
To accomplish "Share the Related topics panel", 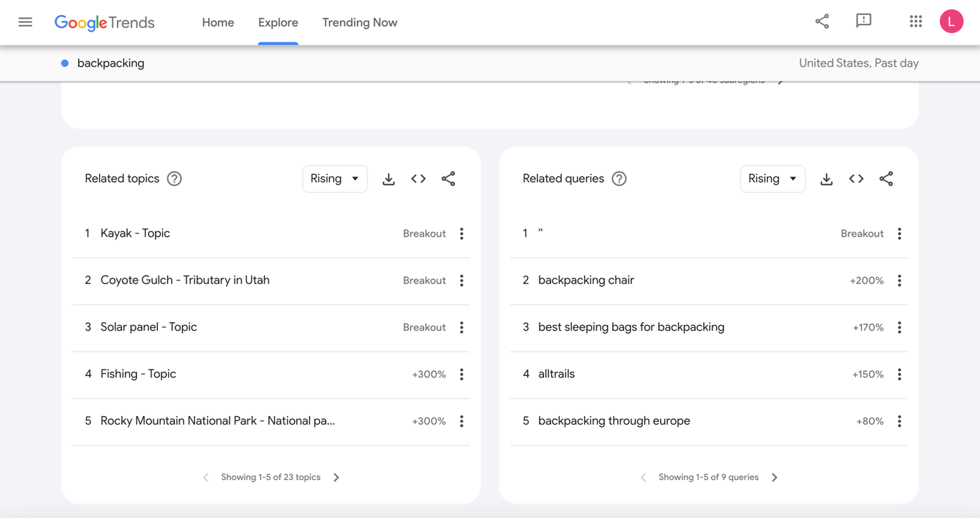I will [448, 179].
